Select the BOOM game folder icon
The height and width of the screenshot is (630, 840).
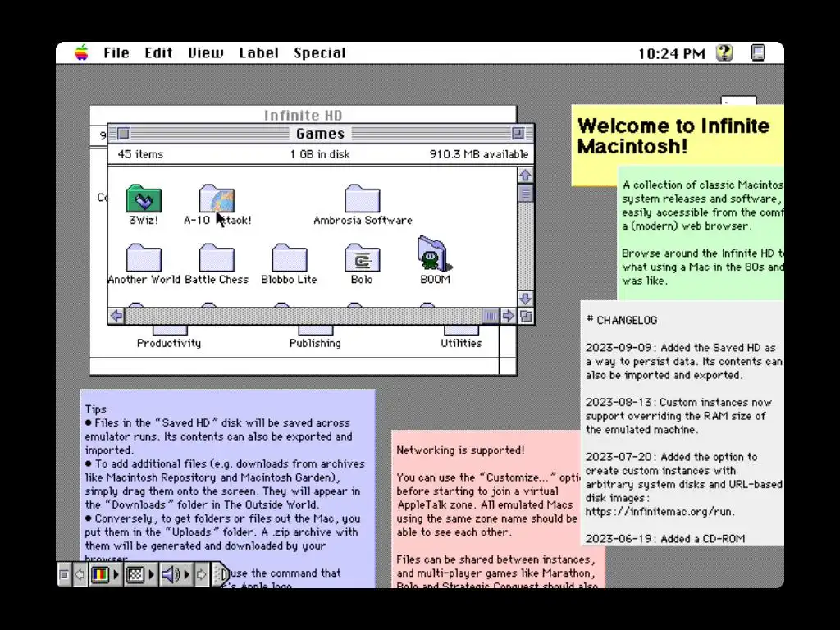click(x=435, y=254)
